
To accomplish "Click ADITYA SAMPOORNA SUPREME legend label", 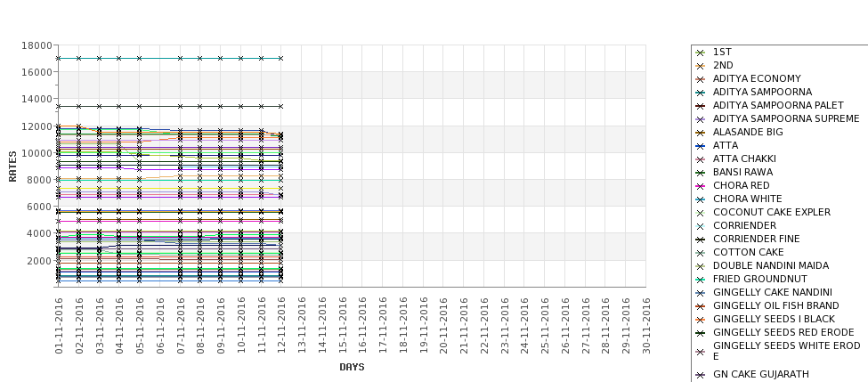I will tap(786, 118).
